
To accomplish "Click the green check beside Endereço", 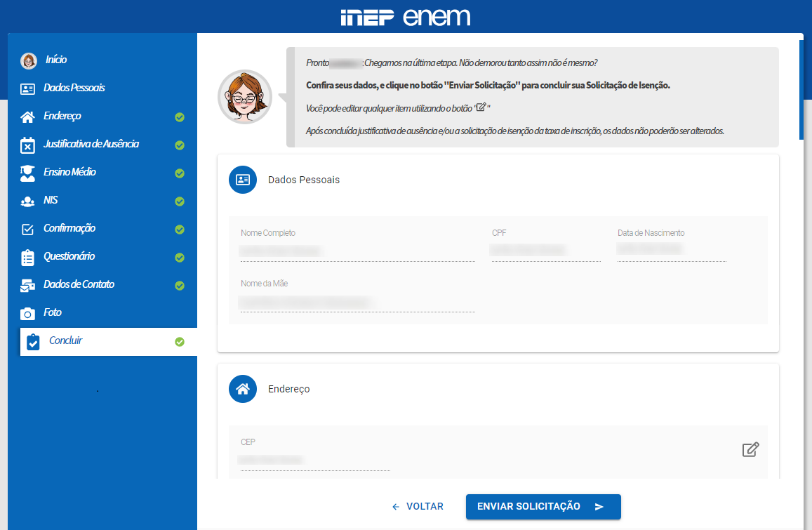I will 180,117.
